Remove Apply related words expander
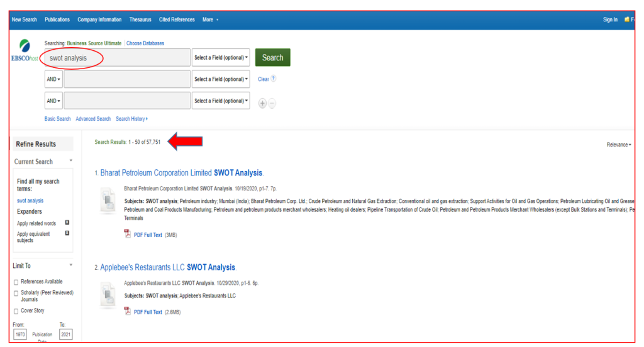The width and height of the screenshot is (644, 347). [x=67, y=223]
